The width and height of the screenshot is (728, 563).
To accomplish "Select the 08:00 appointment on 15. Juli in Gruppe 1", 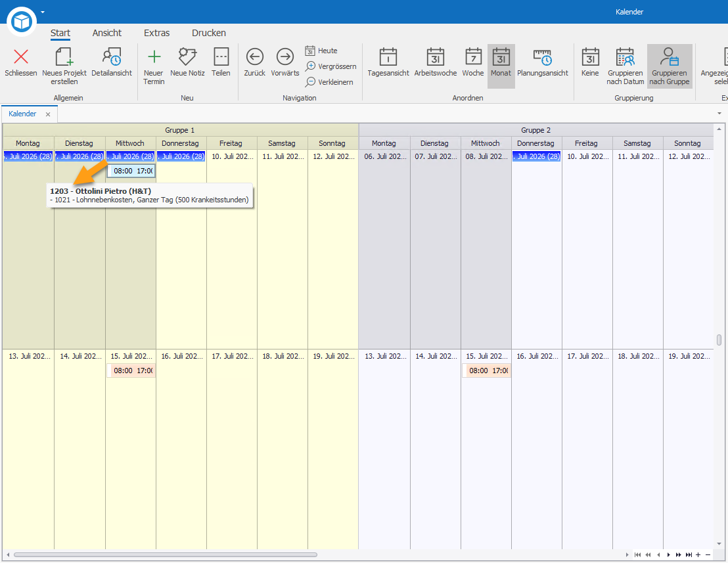I will tap(131, 371).
